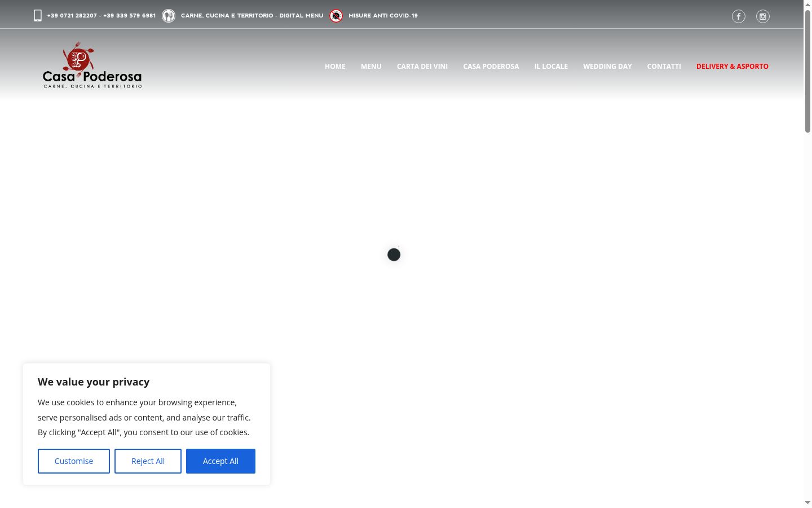This screenshot has height=508, width=812.
Task: Navigate to IL LOCALE
Action: coord(551,67)
